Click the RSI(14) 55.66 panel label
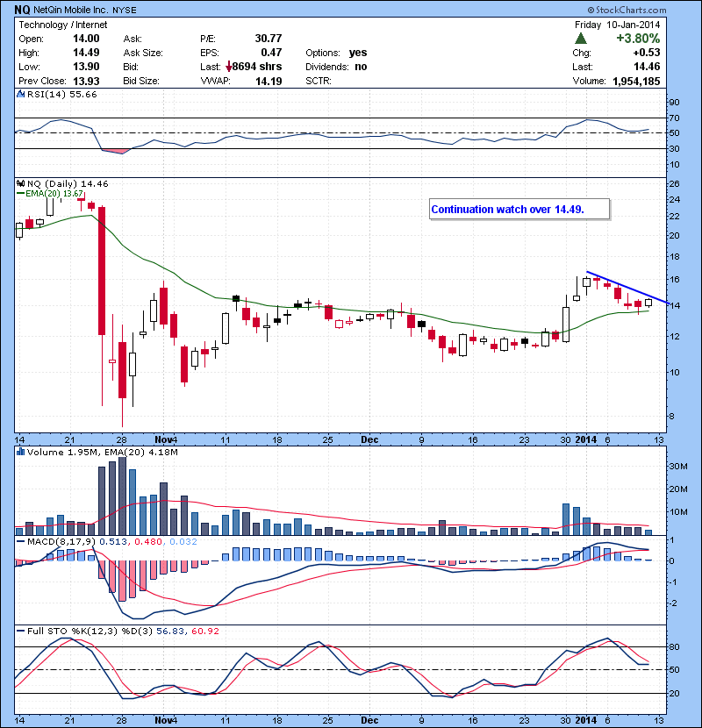This screenshot has width=702, height=728. click(61, 94)
